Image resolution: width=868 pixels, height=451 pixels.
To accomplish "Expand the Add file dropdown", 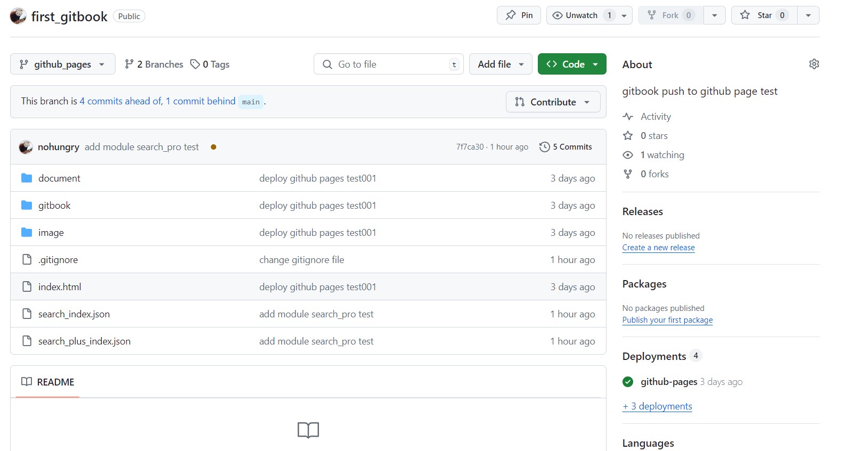I will (x=501, y=64).
